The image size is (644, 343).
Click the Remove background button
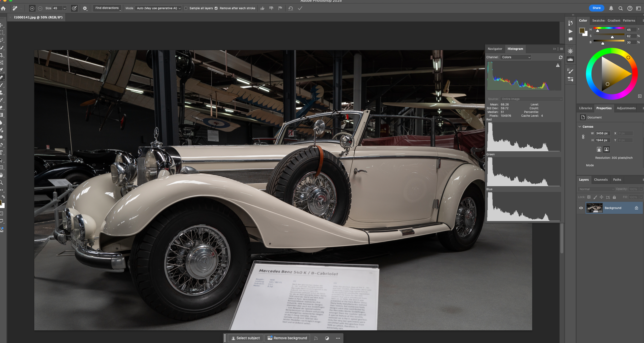tap(287, 338)
